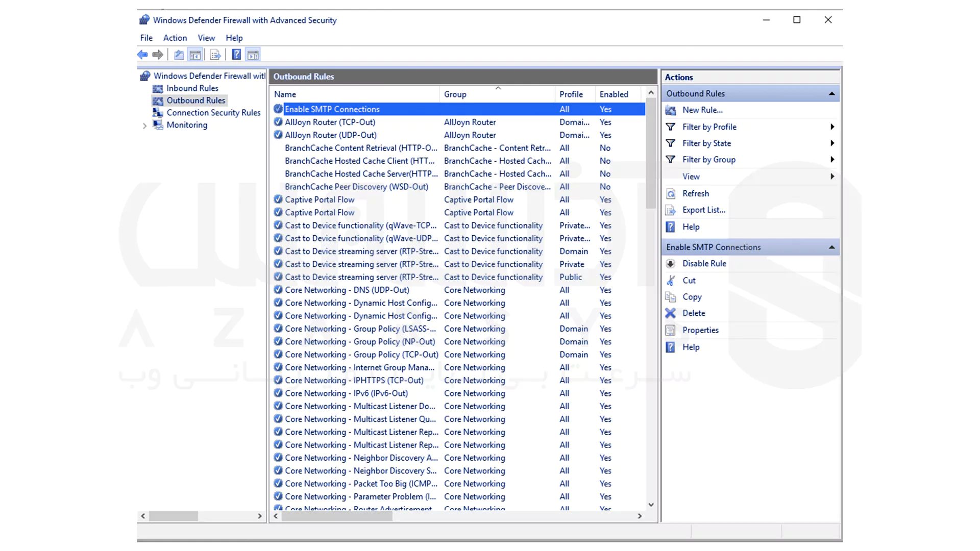Click the blue Help question mark toolbar icon
Viewport: 980px width, 551px height.
(236, 55)
